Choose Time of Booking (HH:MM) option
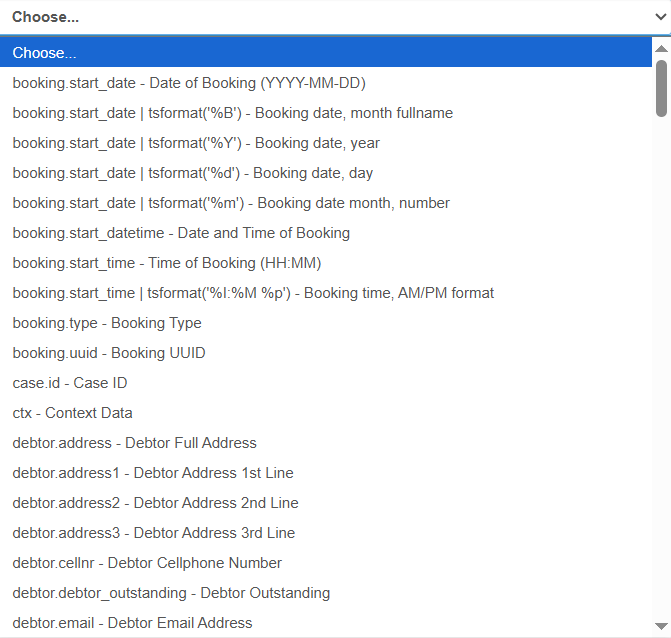671x638 pixels. 167,263
